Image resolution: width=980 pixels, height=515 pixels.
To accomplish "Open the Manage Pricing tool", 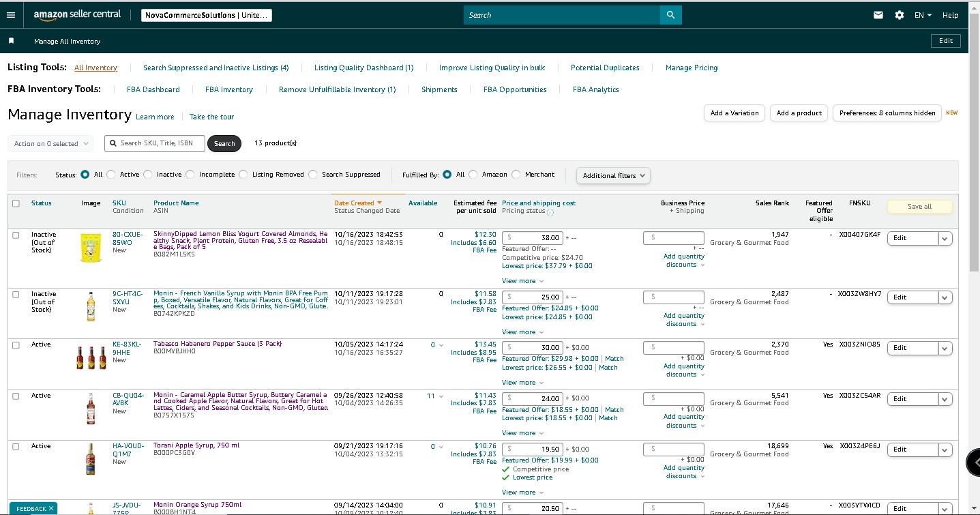I will 692,68.
